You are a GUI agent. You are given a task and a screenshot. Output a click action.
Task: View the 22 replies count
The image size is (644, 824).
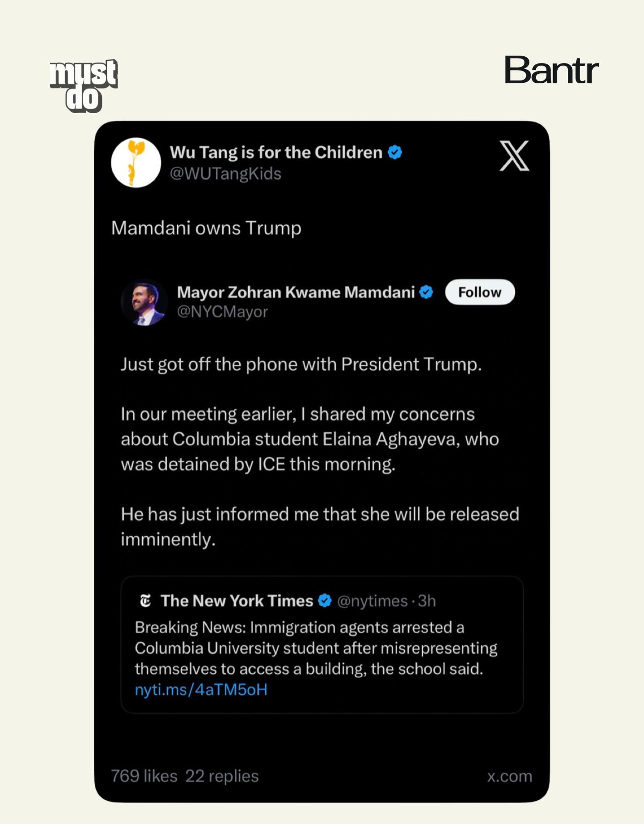pyautogui.click(x=222, y=776)
